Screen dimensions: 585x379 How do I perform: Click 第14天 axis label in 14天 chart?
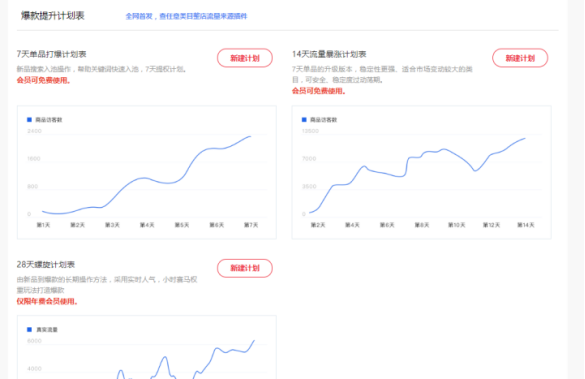tap(526, 225)
